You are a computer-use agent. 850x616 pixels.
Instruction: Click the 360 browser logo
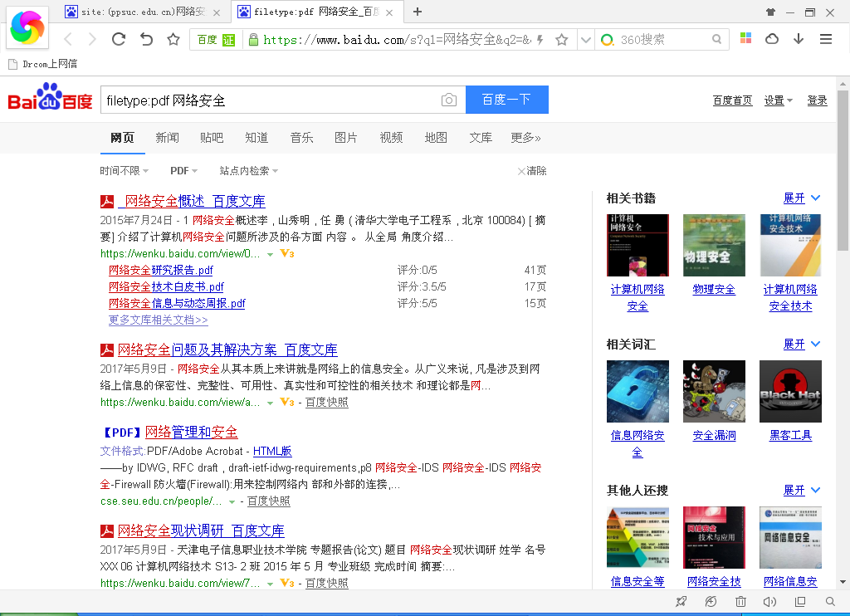point(27,27)
